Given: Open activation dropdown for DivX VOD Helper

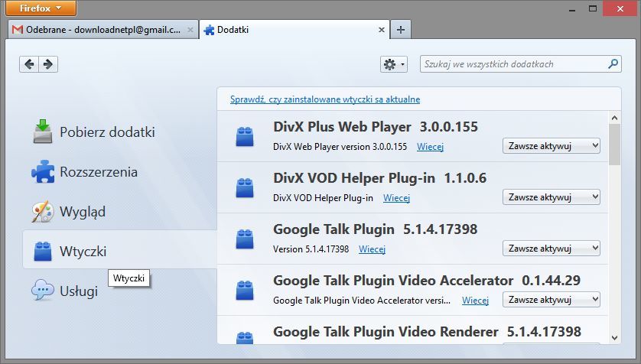Looking at the screenshot, I should [551, 197].
